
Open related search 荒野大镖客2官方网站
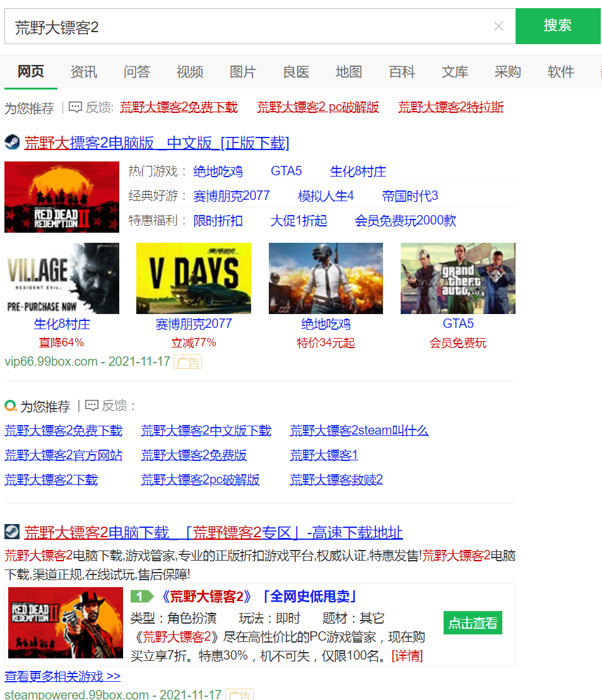[x=63, y=455]
